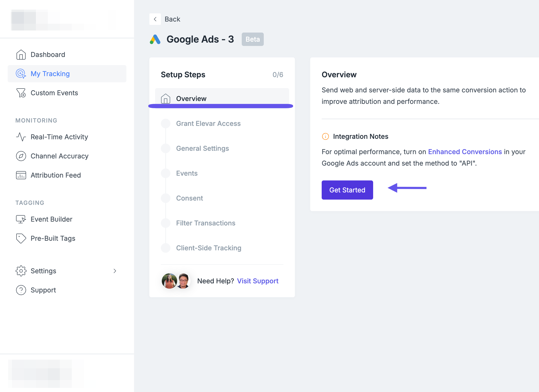
Task: Open Real-Time Activity pulse icon
Action: [21, 137]
